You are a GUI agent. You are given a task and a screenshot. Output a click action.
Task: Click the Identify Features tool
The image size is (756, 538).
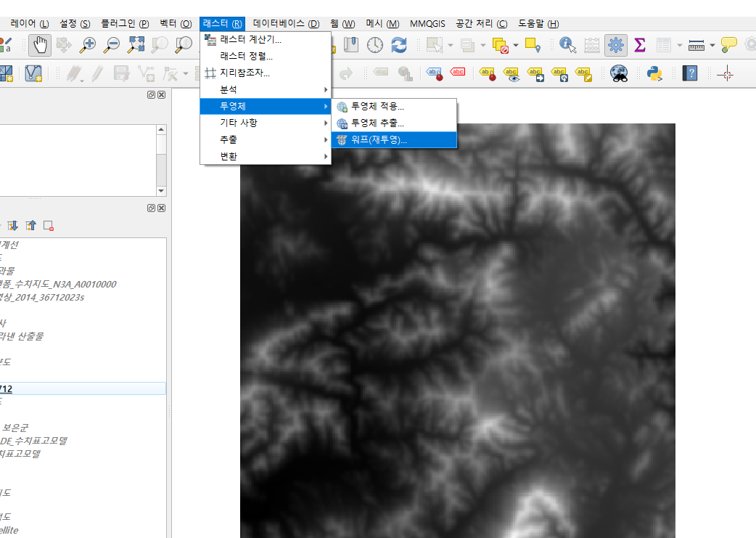567,45
